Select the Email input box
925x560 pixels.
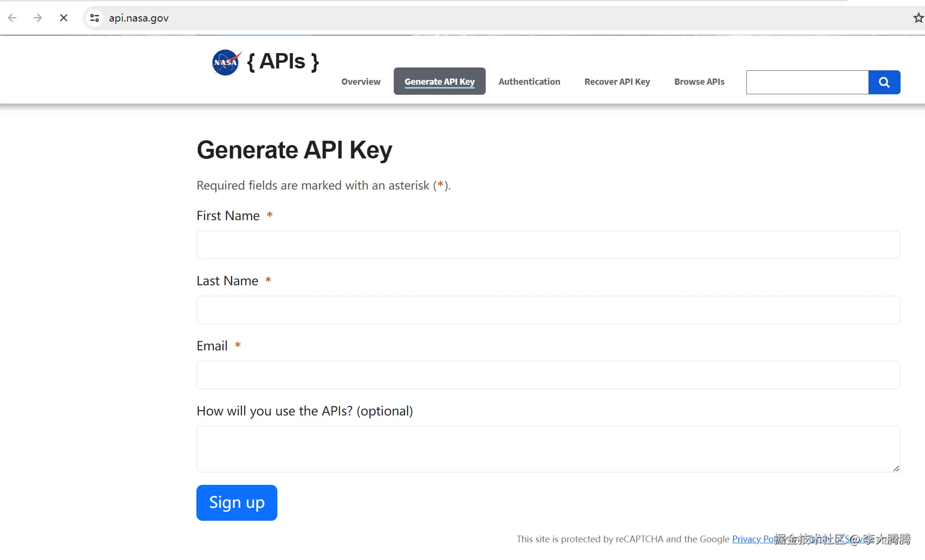[x=548, y=375]
